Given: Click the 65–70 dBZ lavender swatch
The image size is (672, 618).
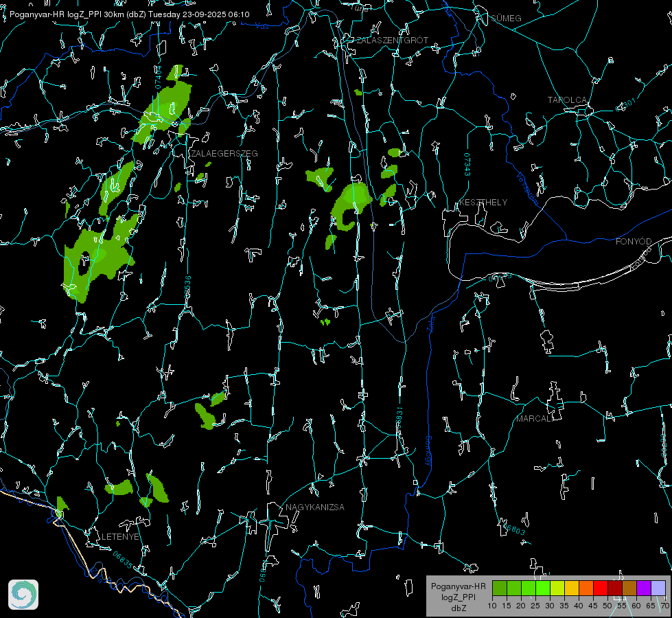Looking at the screenshot, I should tap(658, 588).
